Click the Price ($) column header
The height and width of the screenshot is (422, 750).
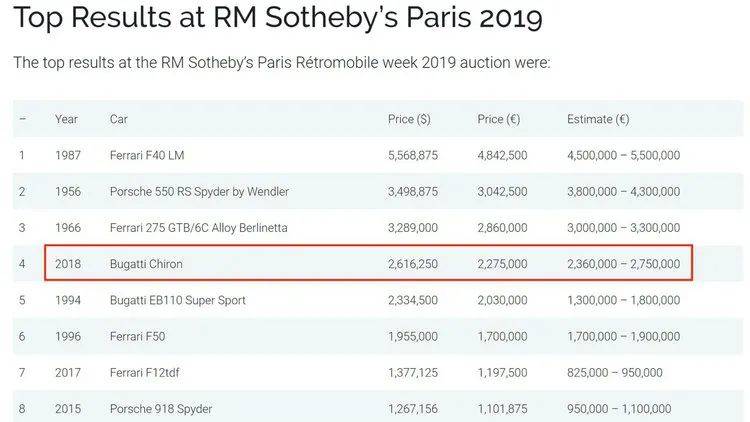pyautogui.click(x=409, y=119)
